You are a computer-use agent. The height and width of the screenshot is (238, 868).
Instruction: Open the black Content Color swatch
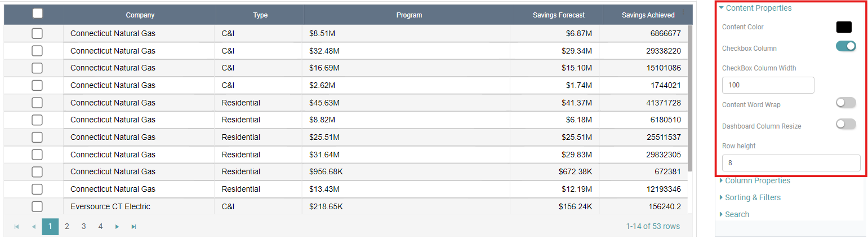pyautogui.click(x=844, y=27)
